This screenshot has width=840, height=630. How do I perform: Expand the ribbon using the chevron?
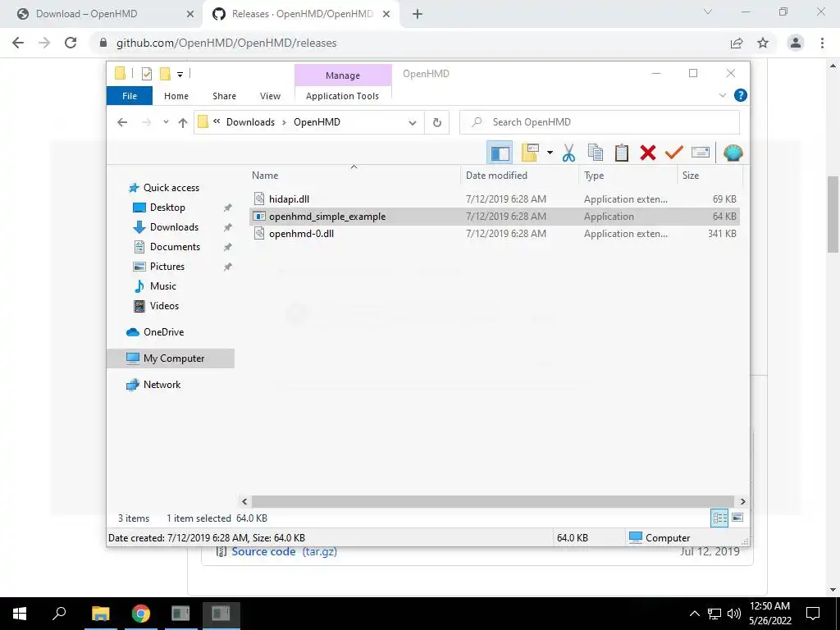(722, 95)
